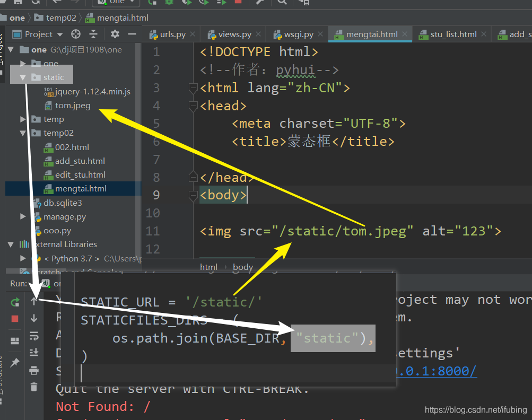Open the 0.0.1:8000 server link
Viewport: 532px width, 420px height.
click(437, 371)
